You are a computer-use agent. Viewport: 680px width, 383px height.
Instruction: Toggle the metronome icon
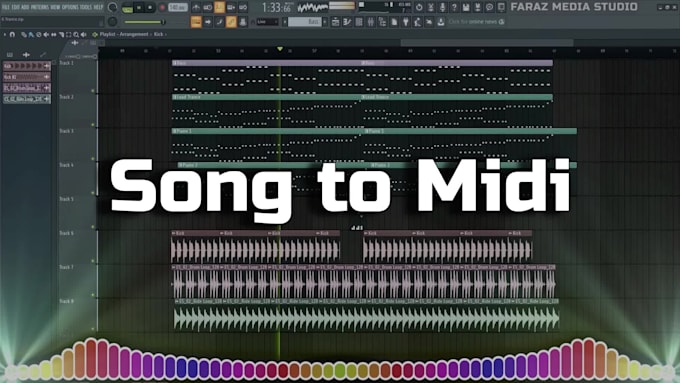coord(196,7)
